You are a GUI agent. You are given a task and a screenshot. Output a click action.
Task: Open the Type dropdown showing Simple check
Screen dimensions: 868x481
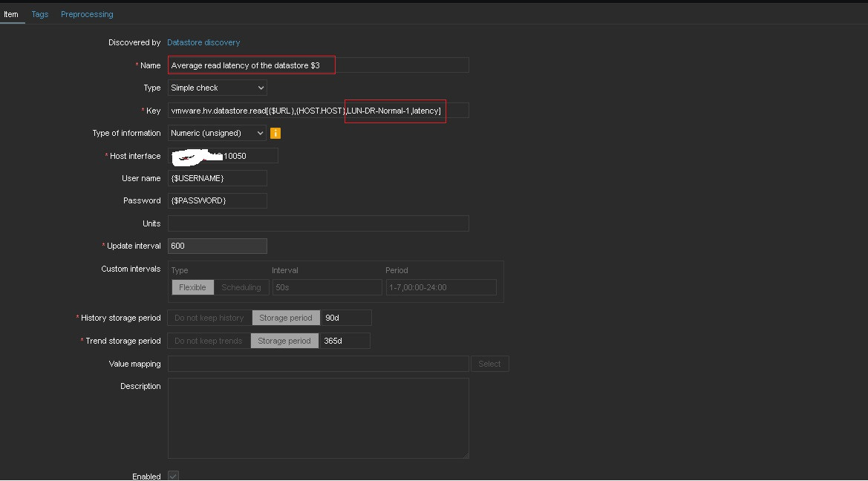click(217, 88)
